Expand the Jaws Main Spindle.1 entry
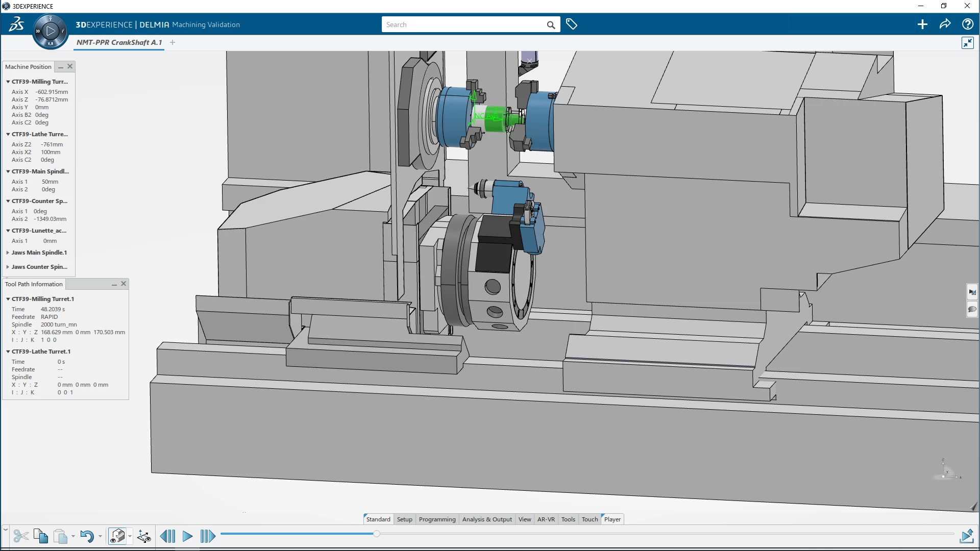 click(x=7, y=253)
